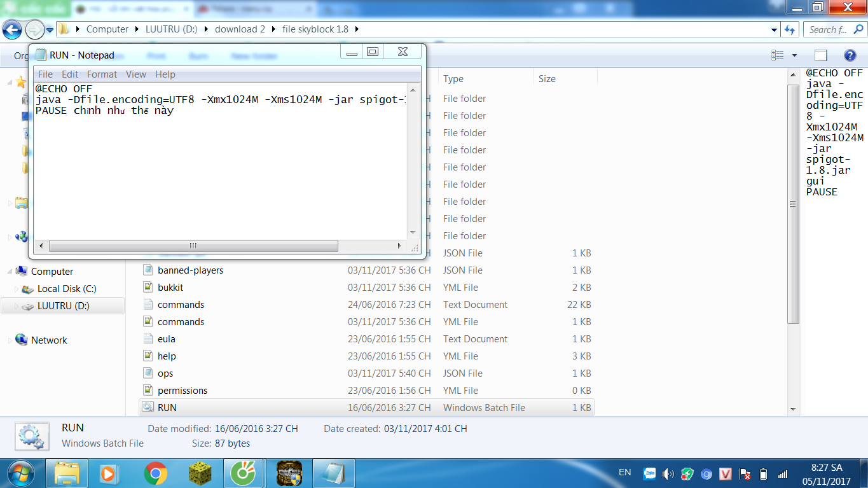Toggle the preview pane button
Viewport: 868px width, 488px height.
(821, 55)
